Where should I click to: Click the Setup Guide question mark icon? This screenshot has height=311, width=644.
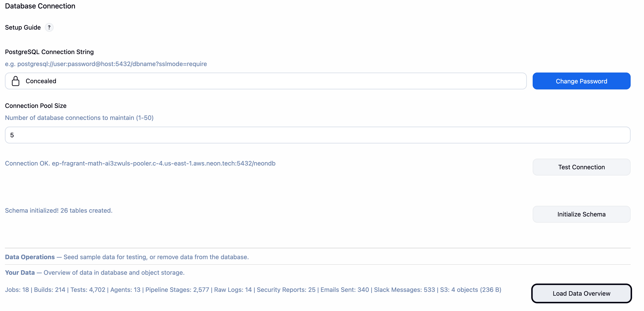pos(49,27)
